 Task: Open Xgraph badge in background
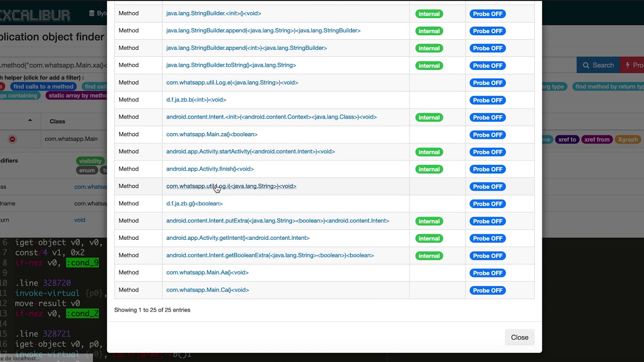(x=627, y=140)
